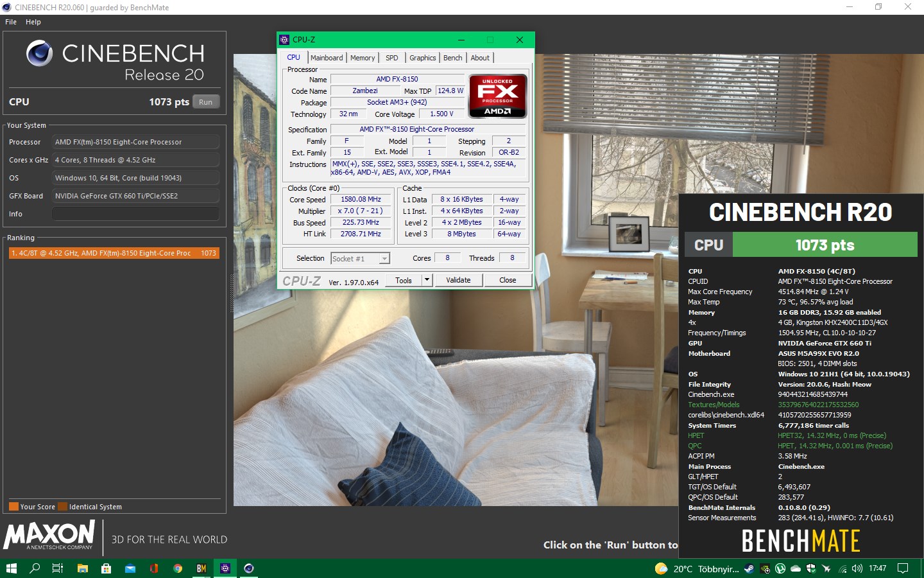Open taskbar search magnifier

pos(35,568)
